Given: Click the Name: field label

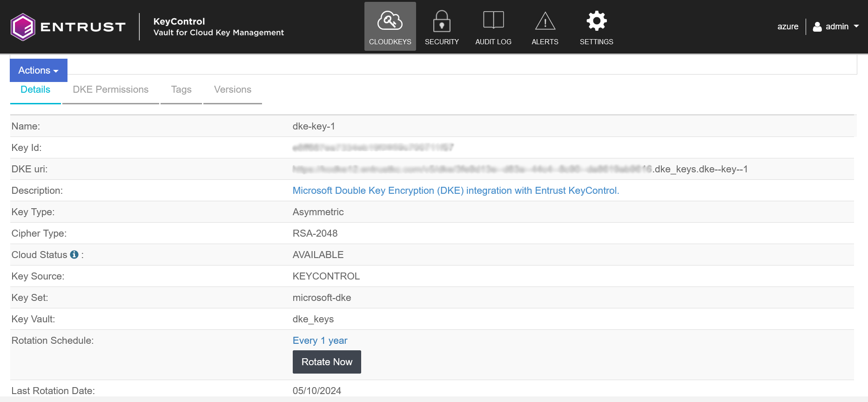Looking at the screenshot, I should 26,126.
